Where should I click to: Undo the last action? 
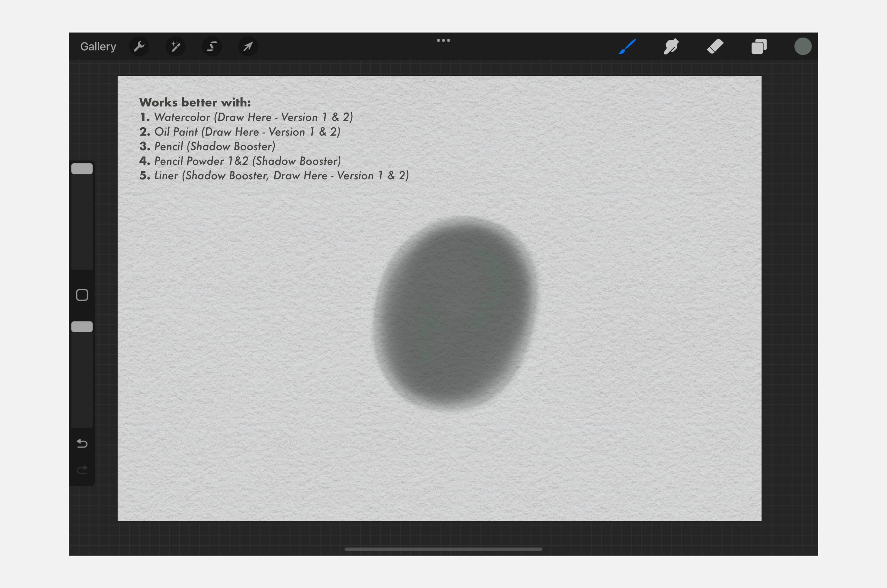[82, 444]
